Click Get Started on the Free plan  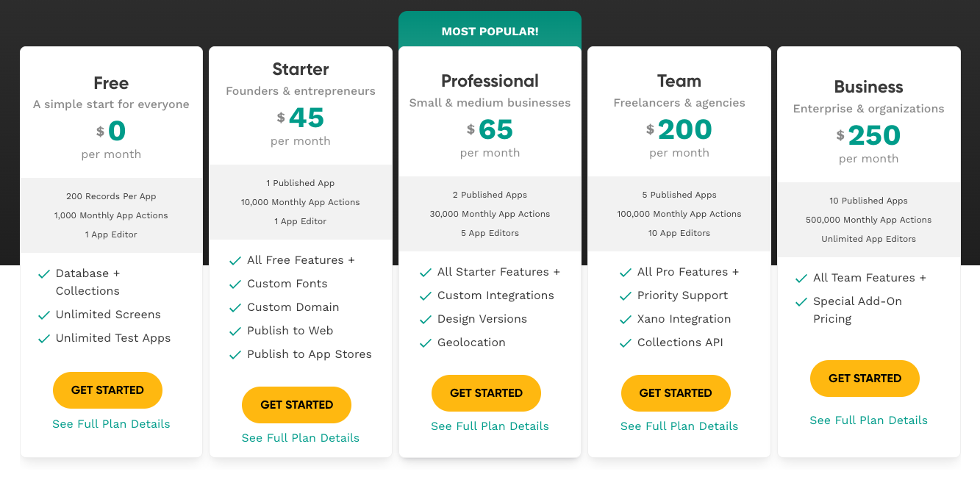pyautogui.click(x=107, y=390)
